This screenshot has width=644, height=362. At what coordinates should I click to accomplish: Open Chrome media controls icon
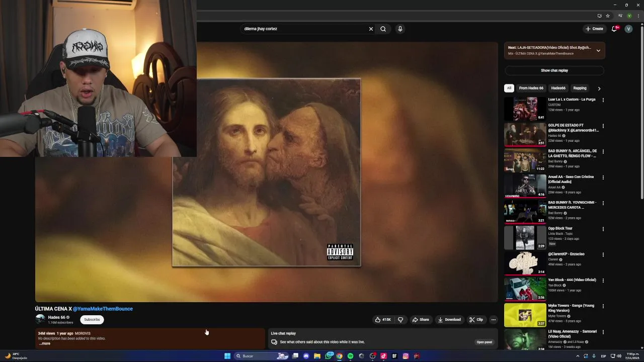pyautogui.click(x=620, y=16)
